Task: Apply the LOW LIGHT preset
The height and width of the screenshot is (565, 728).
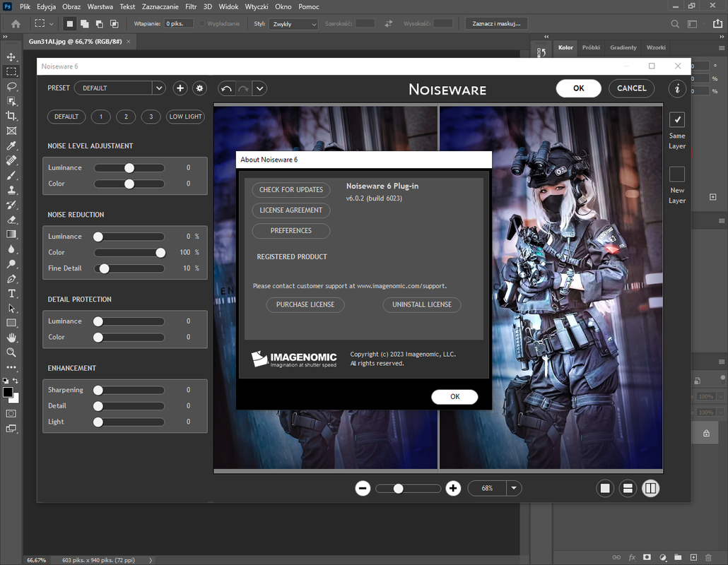Action: pos(185,117)
